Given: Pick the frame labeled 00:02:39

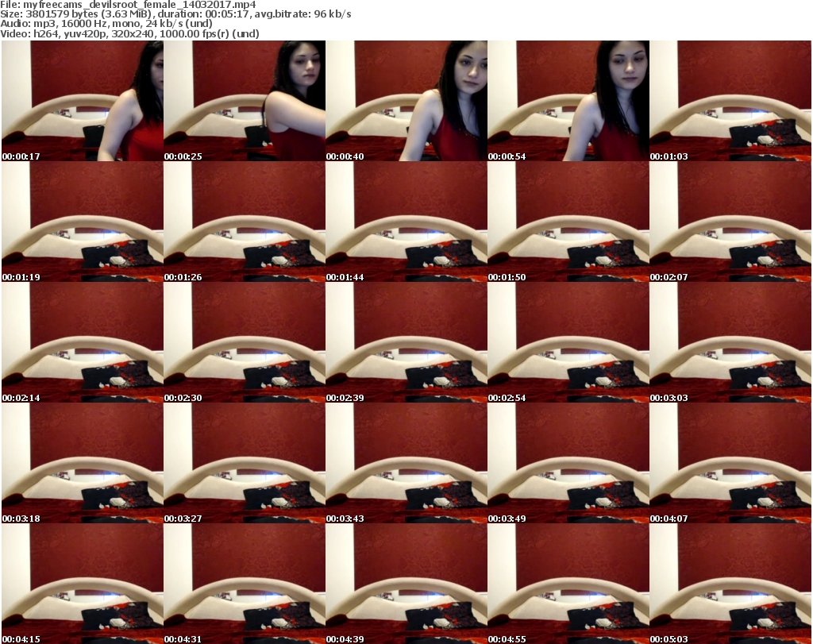Looking at the screenshot, I should pyautogui.click(x=406, y=342).
